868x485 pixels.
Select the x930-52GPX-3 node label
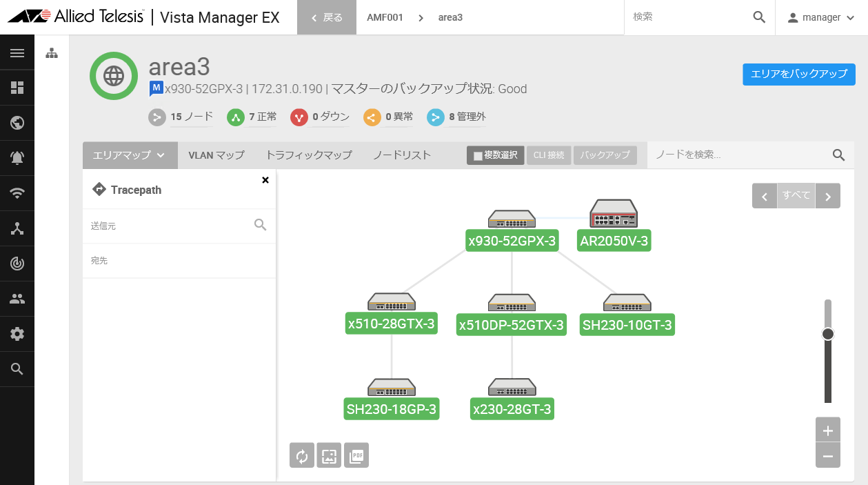(512, 241)
